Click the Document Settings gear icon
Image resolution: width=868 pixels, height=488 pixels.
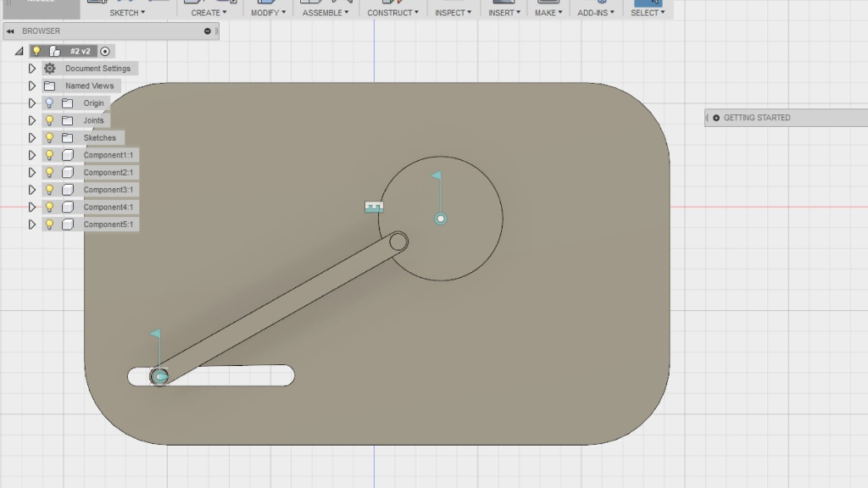coord(49,68)
